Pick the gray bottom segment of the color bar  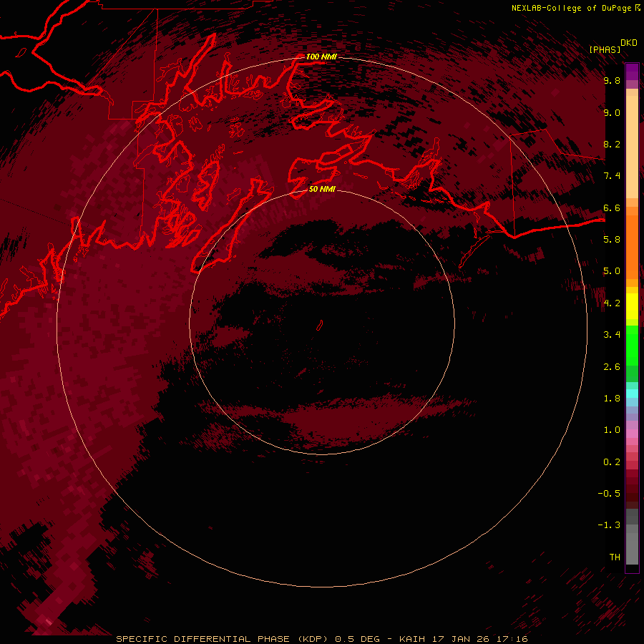632,538
